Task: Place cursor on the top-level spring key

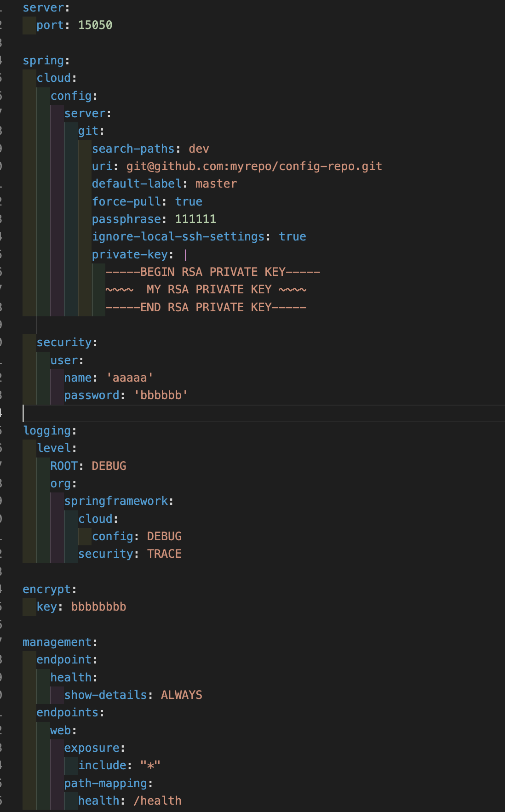Action: (x=44, y=61)
